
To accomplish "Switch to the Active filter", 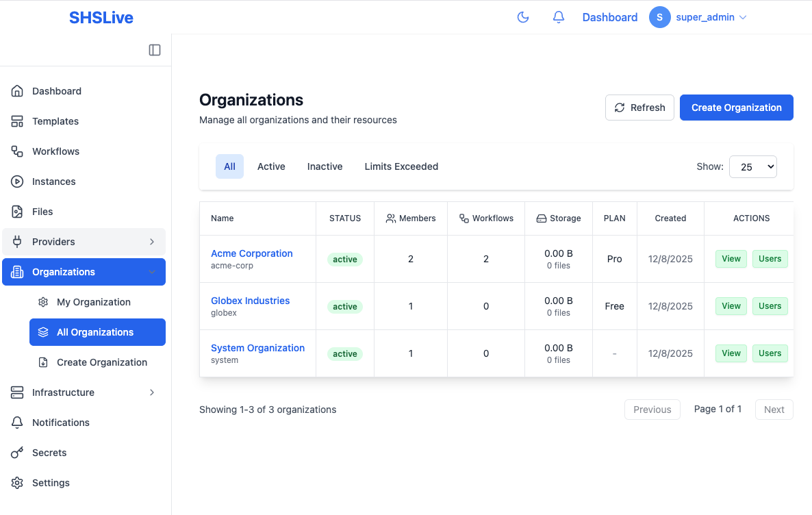I will click(271, 166).
